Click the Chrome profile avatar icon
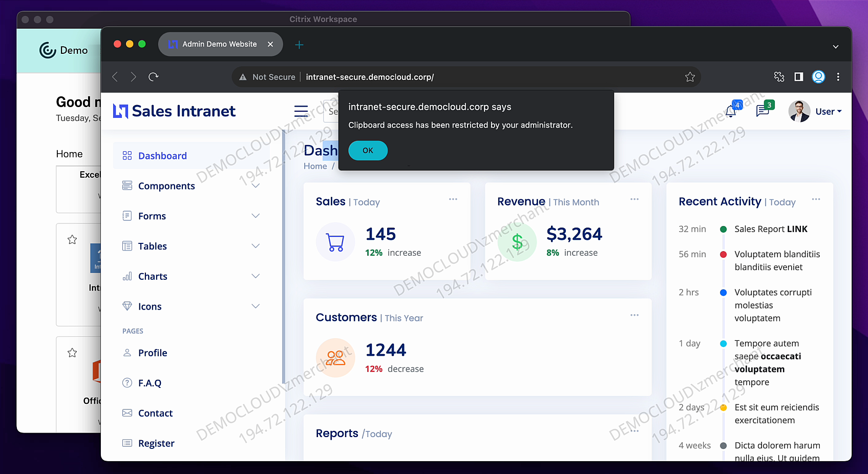Viewport: 868px width, 474px height. (818, 77)
